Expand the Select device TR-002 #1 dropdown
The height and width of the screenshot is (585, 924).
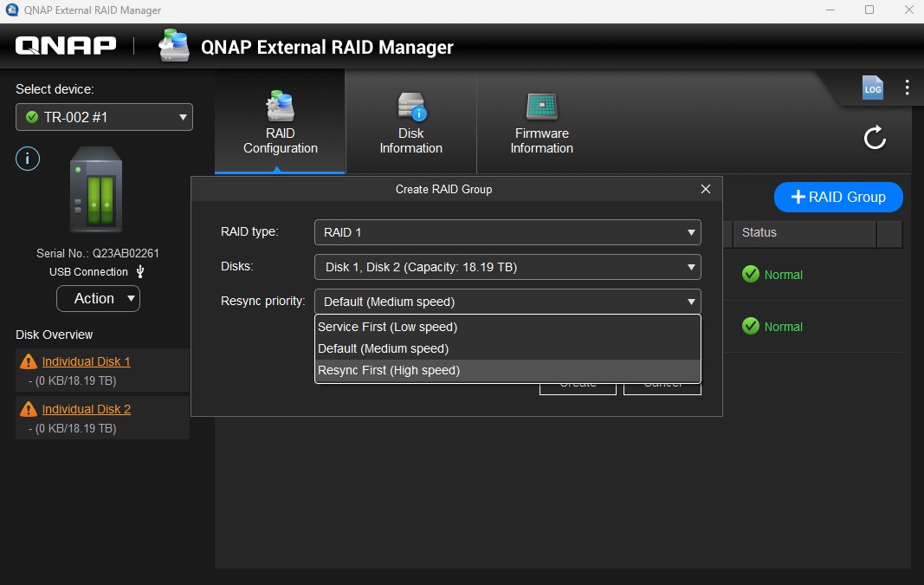click(104, 117)
